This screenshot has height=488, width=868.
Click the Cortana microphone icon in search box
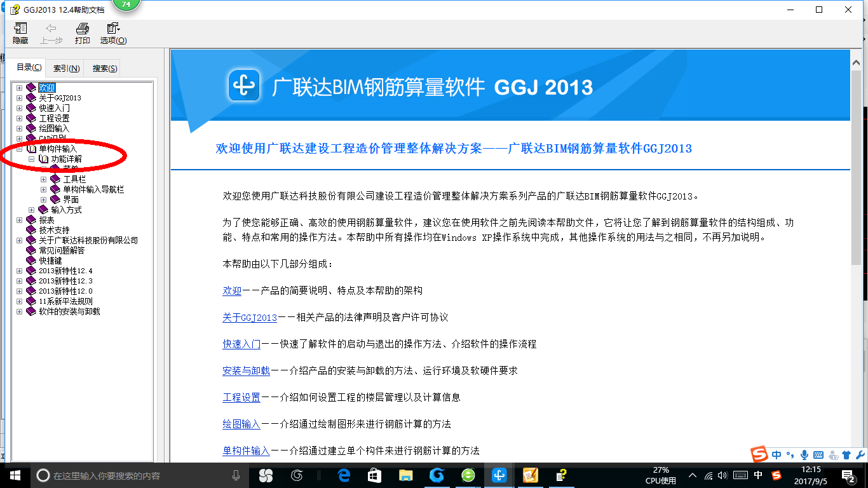coord(236,475)
